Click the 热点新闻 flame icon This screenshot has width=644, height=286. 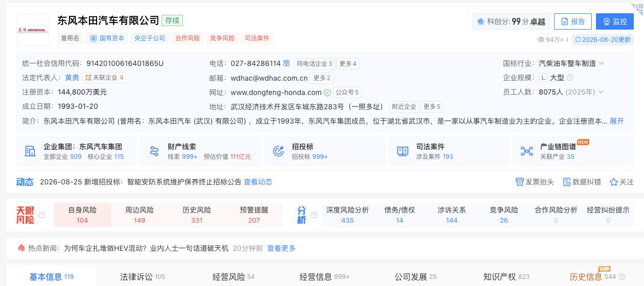pos(21,248)
